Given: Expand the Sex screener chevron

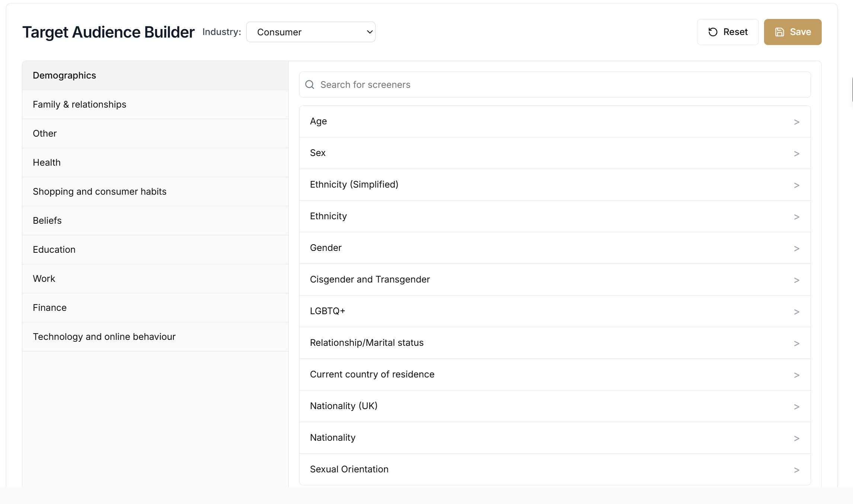Looking at the screenshot, I should [x=796, y=154].
